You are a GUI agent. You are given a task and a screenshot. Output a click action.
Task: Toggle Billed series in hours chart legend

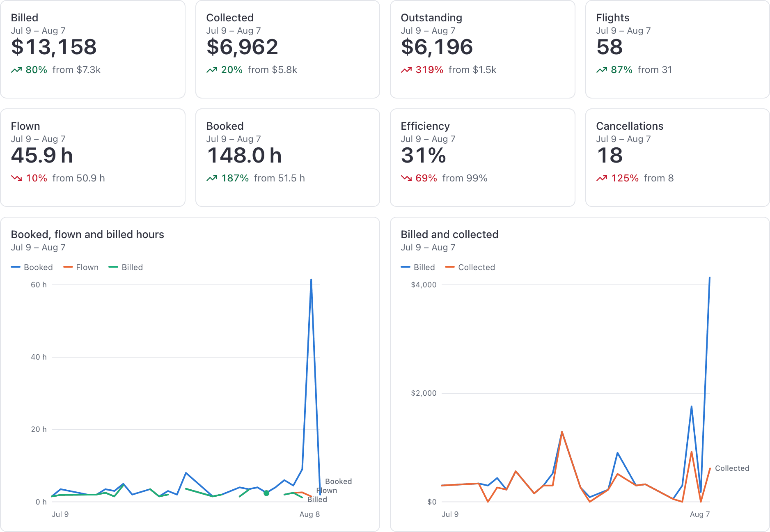pyautogui.click(x=126, y=267)
